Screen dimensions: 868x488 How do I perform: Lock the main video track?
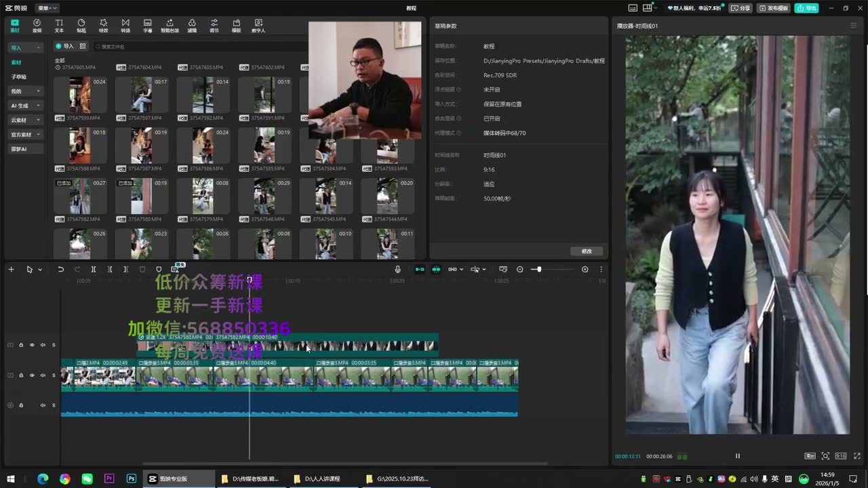[21, 375]
